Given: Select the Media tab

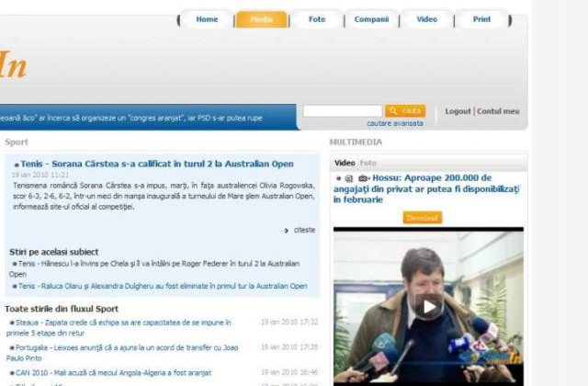Looking at the screenshot, I should (262, 19).
